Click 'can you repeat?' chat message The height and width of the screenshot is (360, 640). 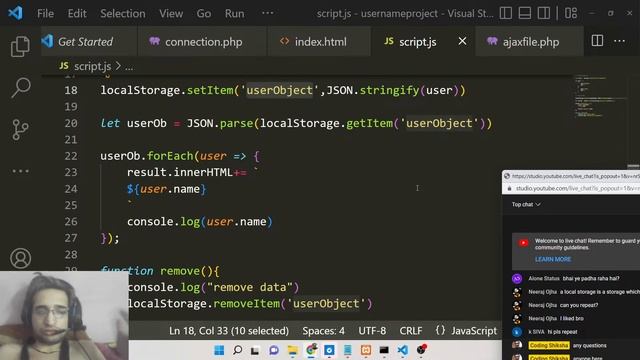[x=579, y=305]
